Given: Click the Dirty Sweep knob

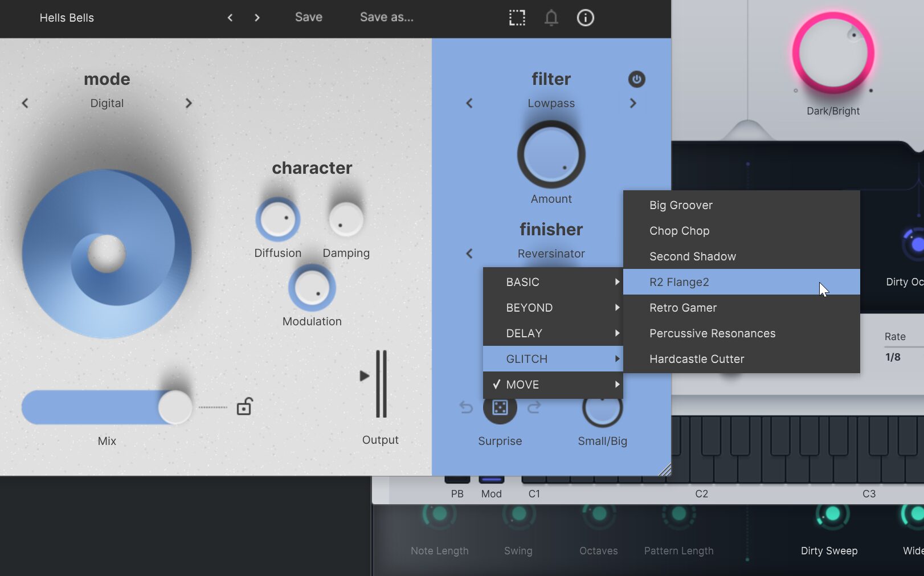Looking at the screenshot, I should [x=832, y=514].
